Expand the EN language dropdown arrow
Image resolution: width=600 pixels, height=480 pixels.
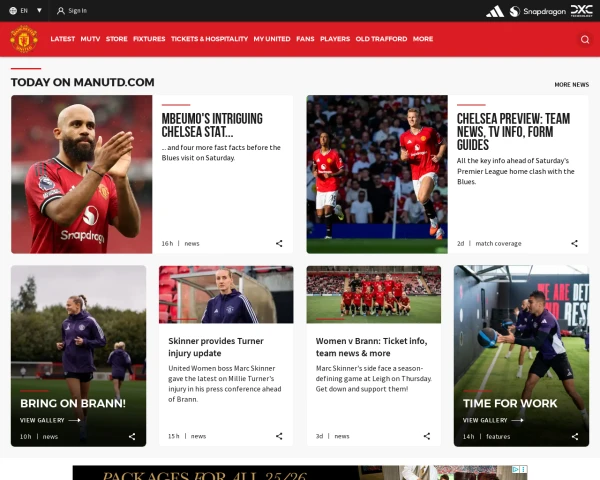click(x=39, y=10)
